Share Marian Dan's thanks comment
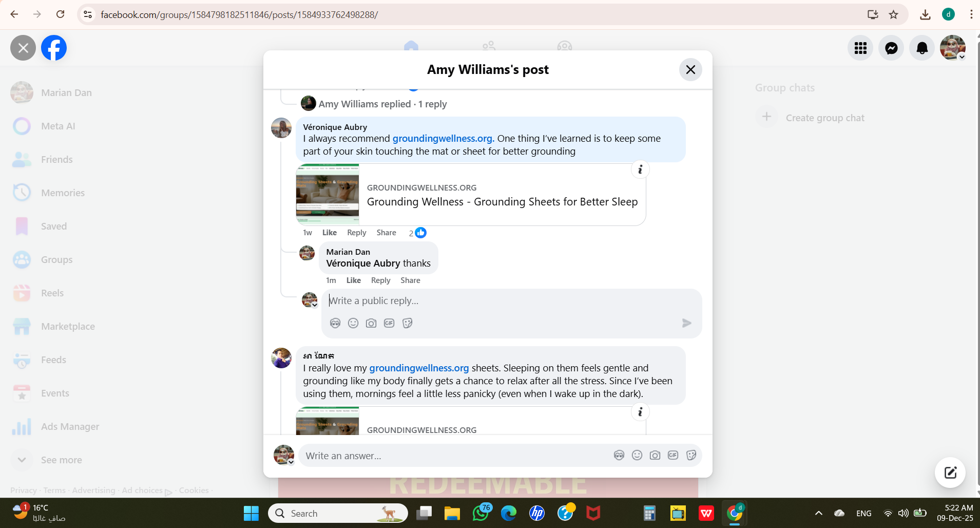 pos(410,280)
